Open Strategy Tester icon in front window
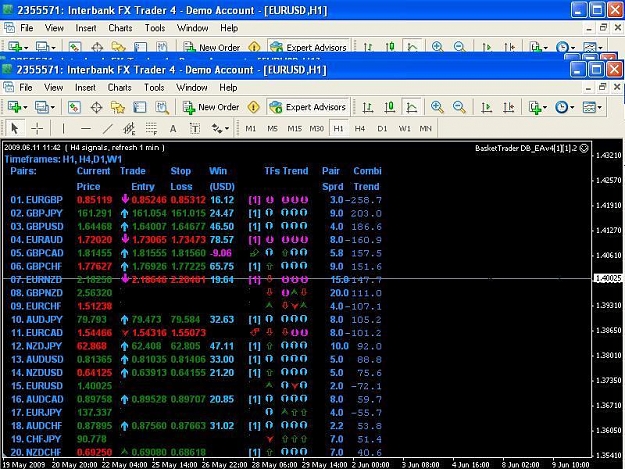625x469 pixels. click(x=161, y=107)
